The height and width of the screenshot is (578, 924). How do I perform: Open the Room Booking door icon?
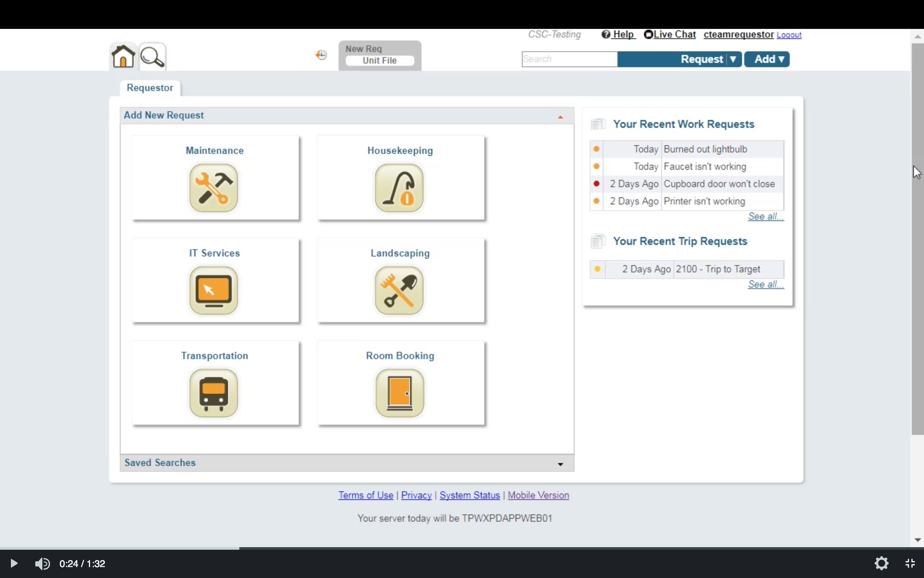click(x=399, y=393)
